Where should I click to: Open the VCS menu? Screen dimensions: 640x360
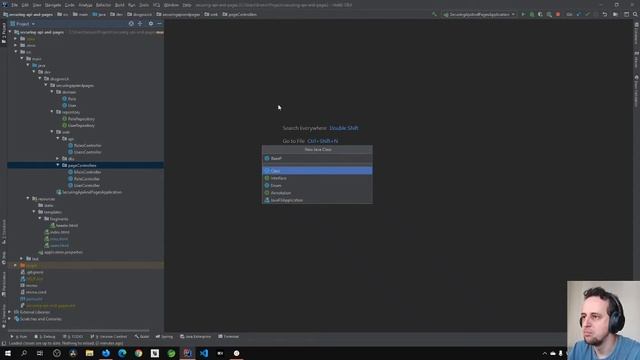click(156, 5)
